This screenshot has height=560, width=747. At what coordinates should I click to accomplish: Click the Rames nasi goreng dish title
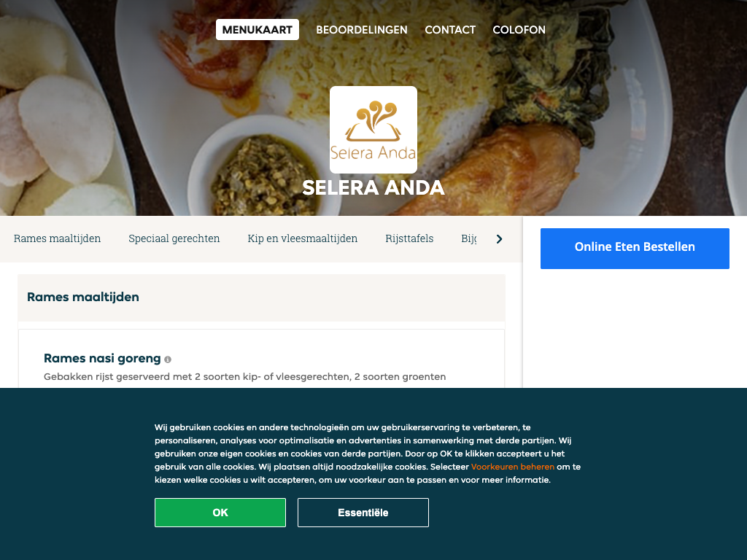pos(102,358)
